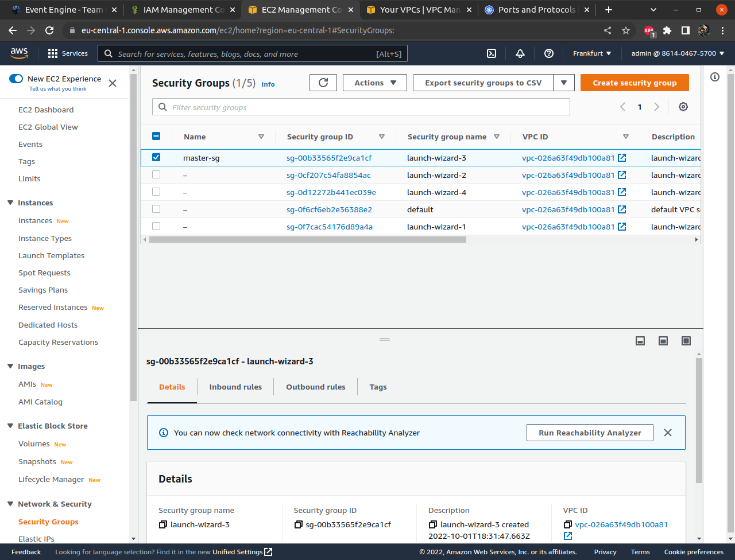Select the Details tab
This screenshot has height=560, width=735.
click(x=172, y=387)
